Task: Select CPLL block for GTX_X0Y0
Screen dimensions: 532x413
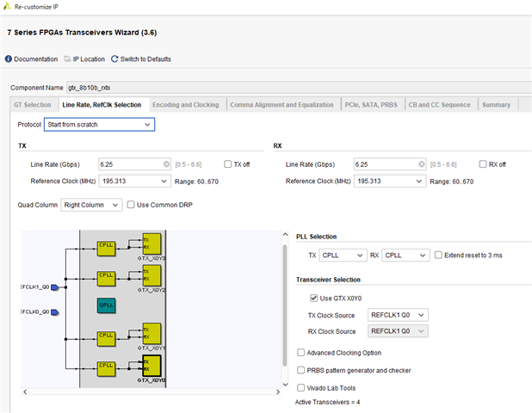Action: point(106,369)
